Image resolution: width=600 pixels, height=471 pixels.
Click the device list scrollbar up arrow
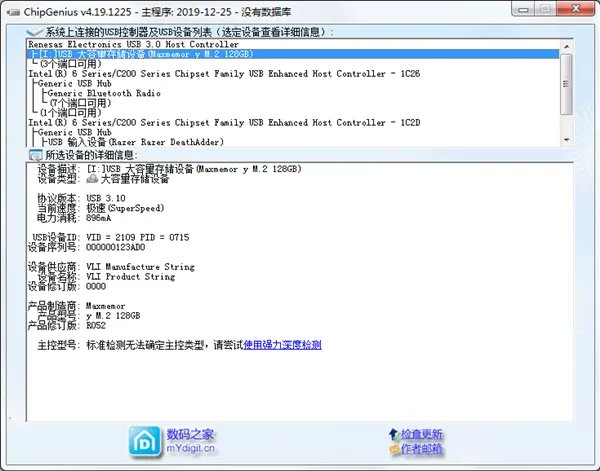(567, 46)
